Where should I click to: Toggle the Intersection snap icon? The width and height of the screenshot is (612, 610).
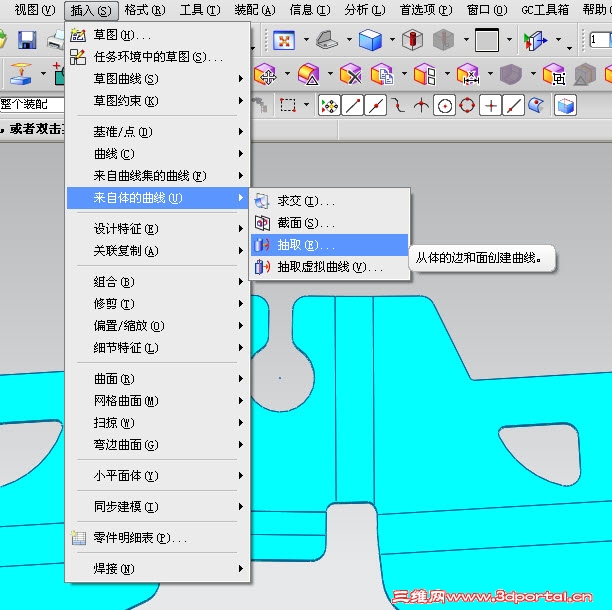point(421,105)
